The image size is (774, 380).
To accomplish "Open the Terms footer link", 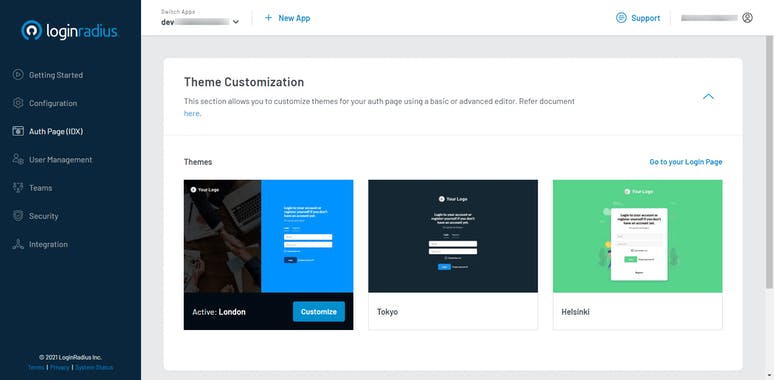I will pos(36,367).
